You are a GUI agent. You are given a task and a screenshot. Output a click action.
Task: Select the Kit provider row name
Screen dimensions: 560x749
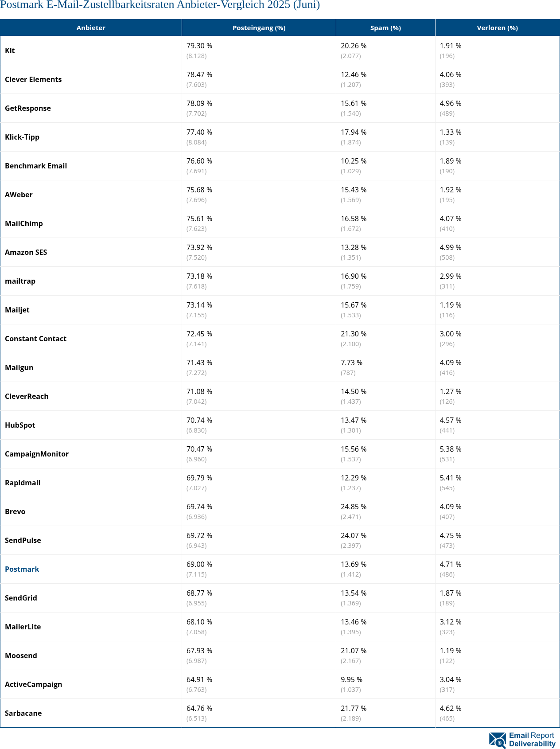[x=10, y=51]
